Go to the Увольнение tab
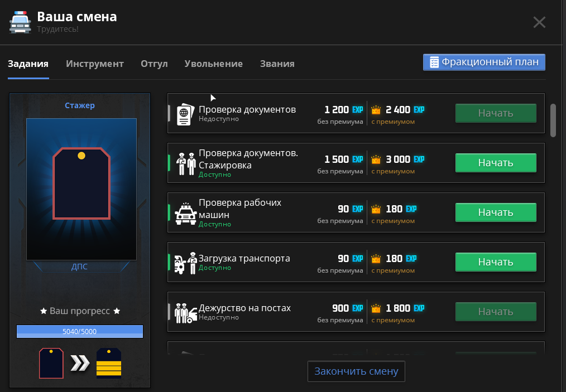Viewport: 566px width, 392px height. 213,64
